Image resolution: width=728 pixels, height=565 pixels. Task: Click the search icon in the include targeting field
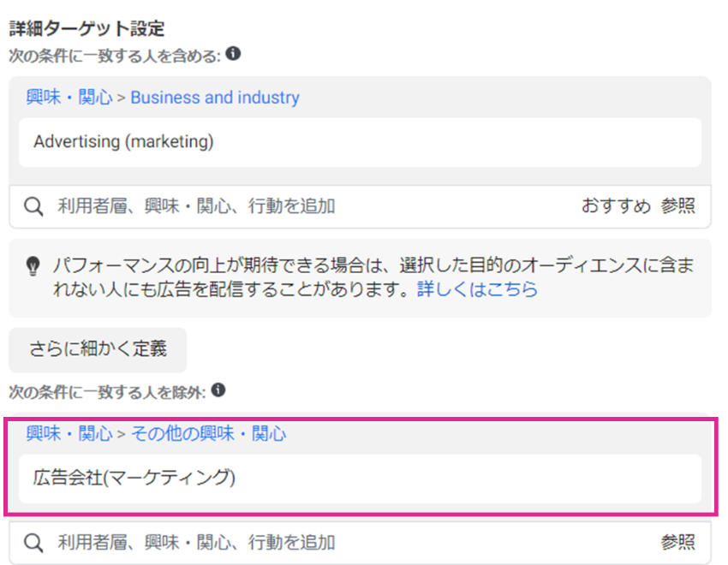[33, 206]
